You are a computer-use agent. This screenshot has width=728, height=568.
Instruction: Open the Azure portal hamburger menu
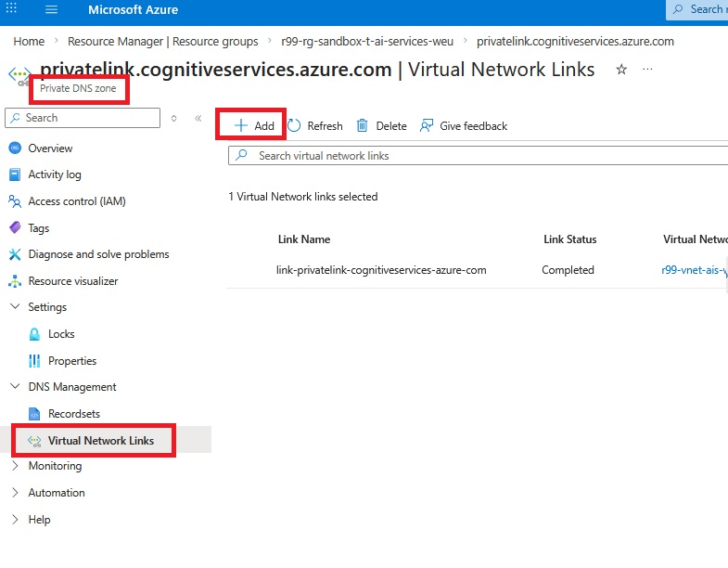51,10
